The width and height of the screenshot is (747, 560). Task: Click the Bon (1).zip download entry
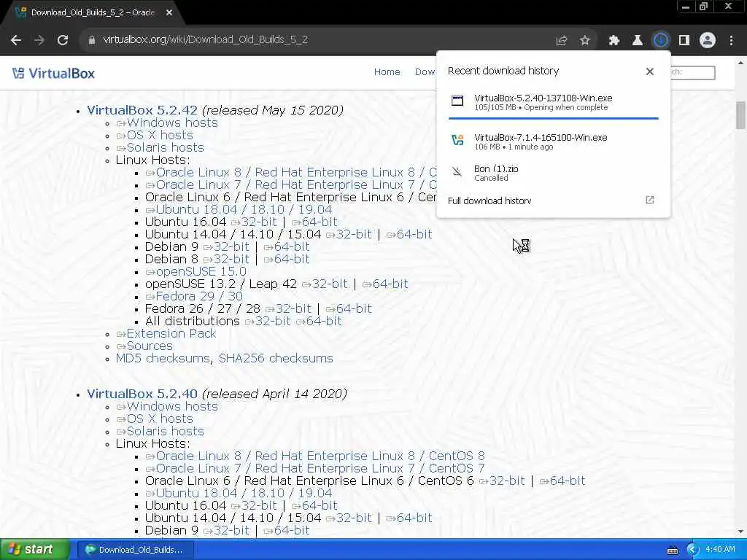[554, 173]
